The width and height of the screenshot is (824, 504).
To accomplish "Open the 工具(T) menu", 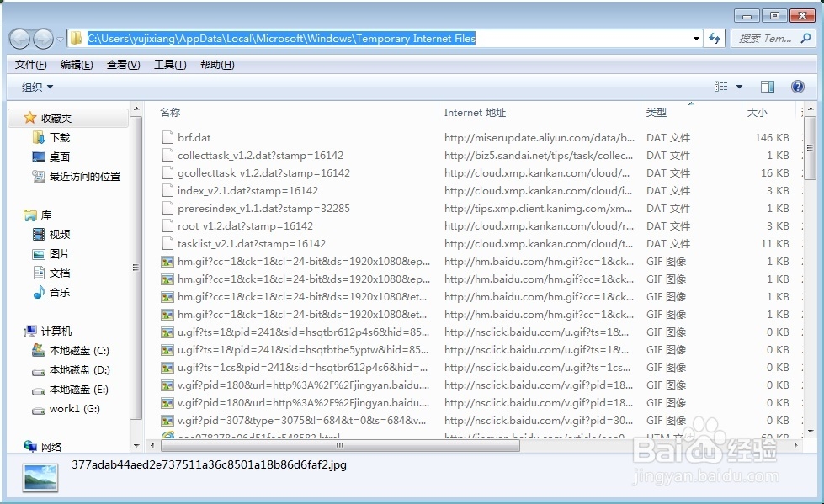I will tap(170, 65).
